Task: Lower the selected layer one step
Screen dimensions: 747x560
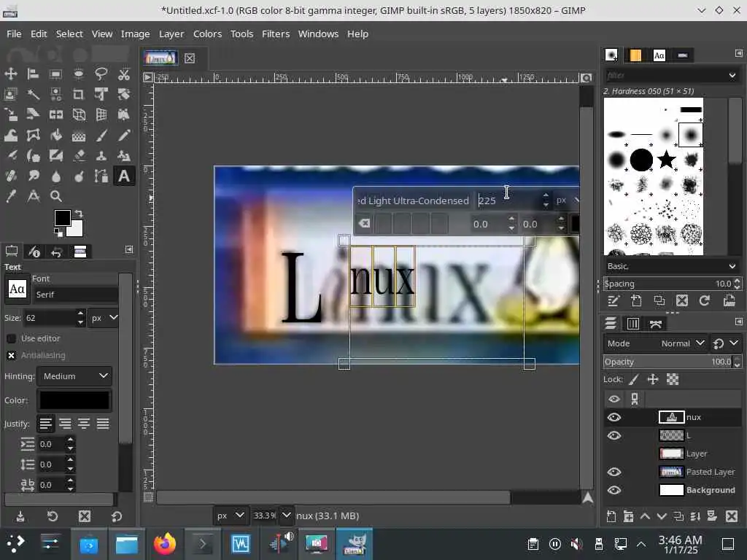Action: coord(661,516)
